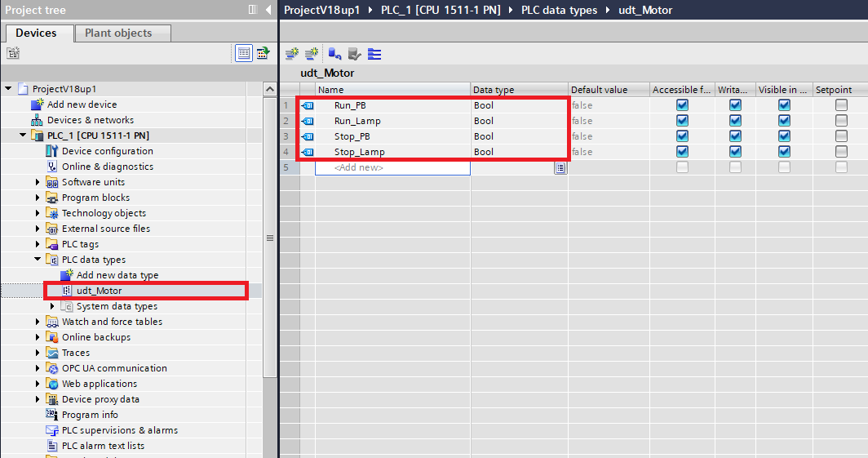Click the Default value column header
This screenshot has width=868, height=458.
[x=609, y=90]
